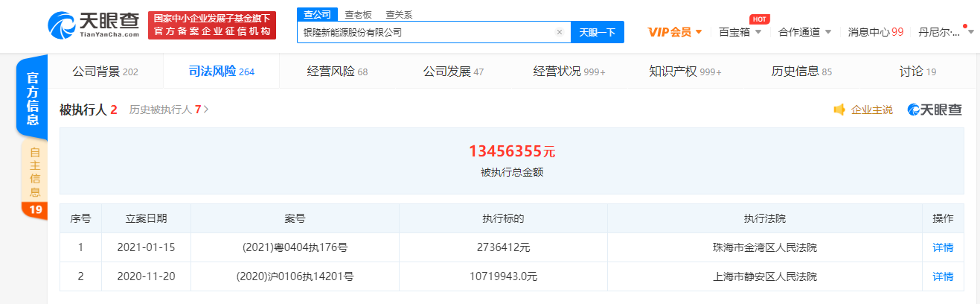Viewport: 980px width, 304px height.
Task: Click the 企业主说 speaker icon
Action: click(839, 110)
